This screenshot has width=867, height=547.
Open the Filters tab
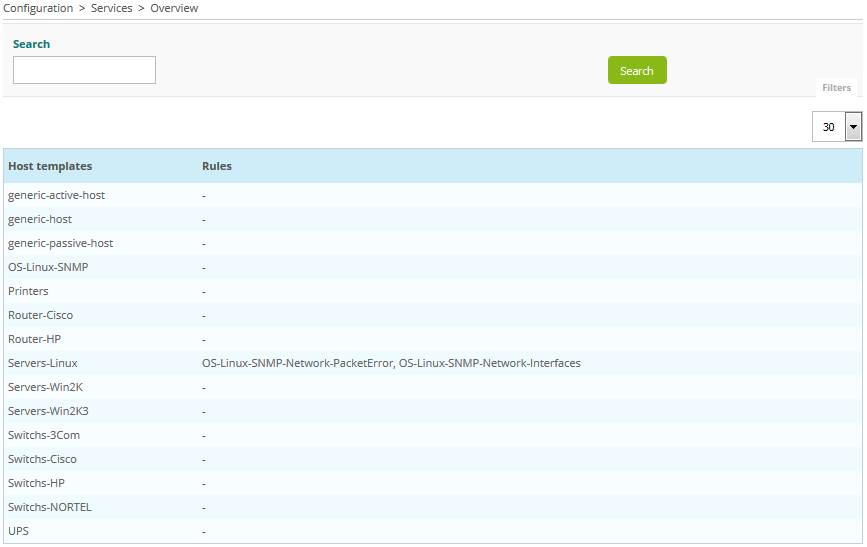tap(836, 88)
